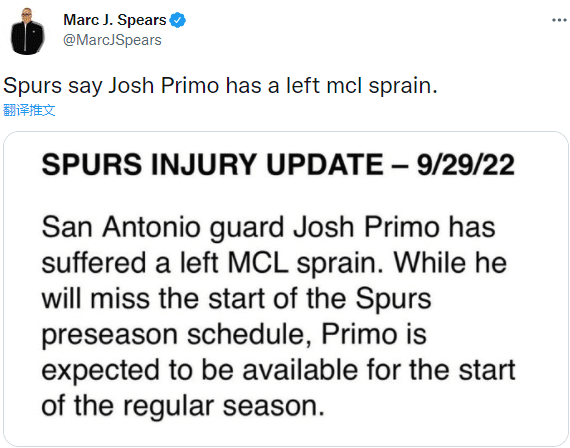Click the word "MCL" inside the image
This screenshot has height=448, width=570.
258,263
